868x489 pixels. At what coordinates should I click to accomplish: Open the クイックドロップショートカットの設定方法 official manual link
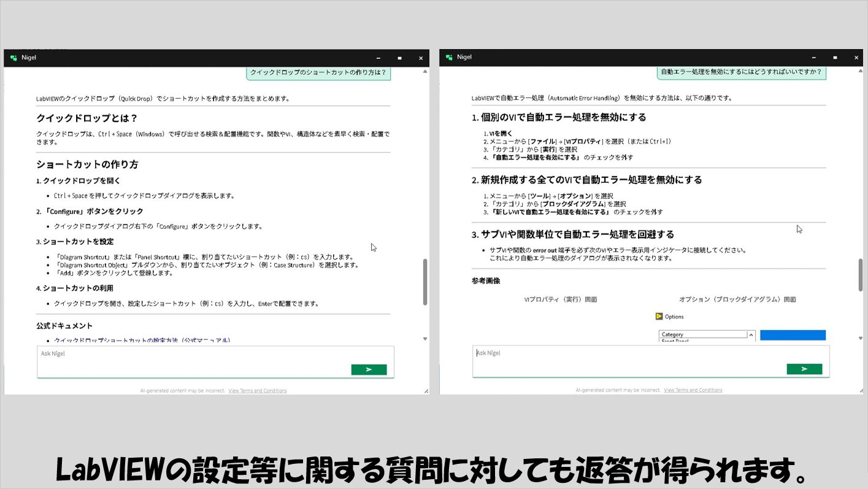pyautogui.click(x=142, y=340)
